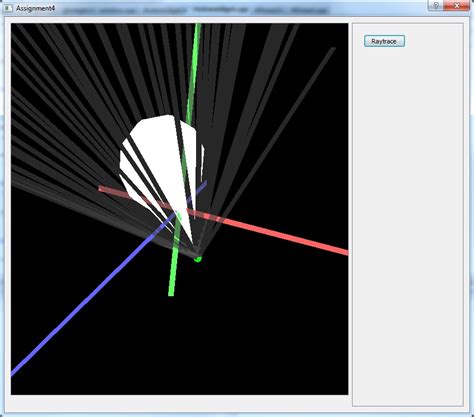Click the Assignment4 title bar text
Screen dimensions: 474x417
(35, 8)
